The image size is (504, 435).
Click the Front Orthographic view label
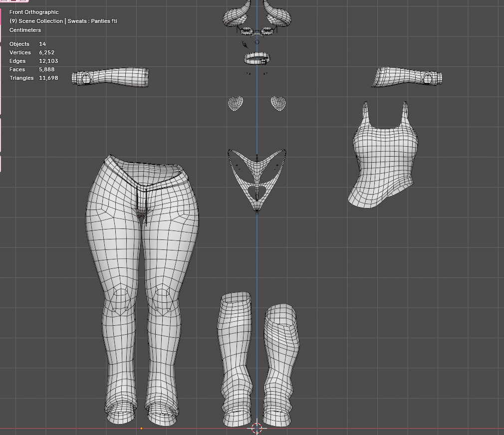(34, 12)
